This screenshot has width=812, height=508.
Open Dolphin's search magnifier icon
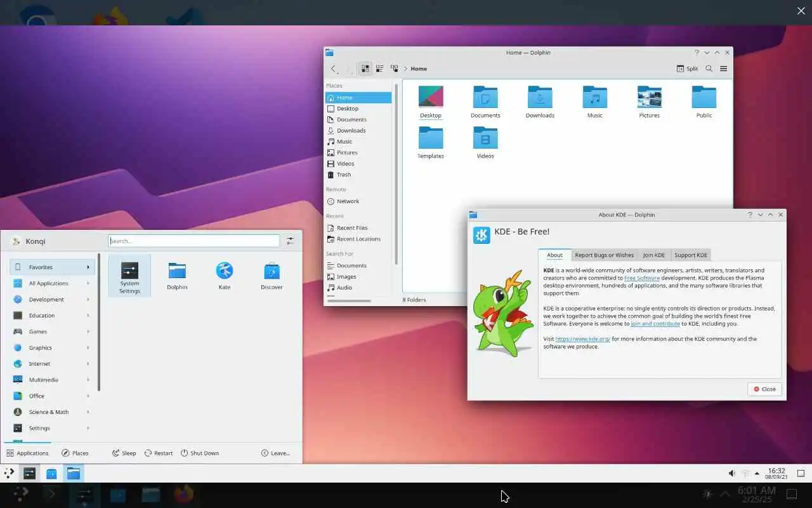709,69
